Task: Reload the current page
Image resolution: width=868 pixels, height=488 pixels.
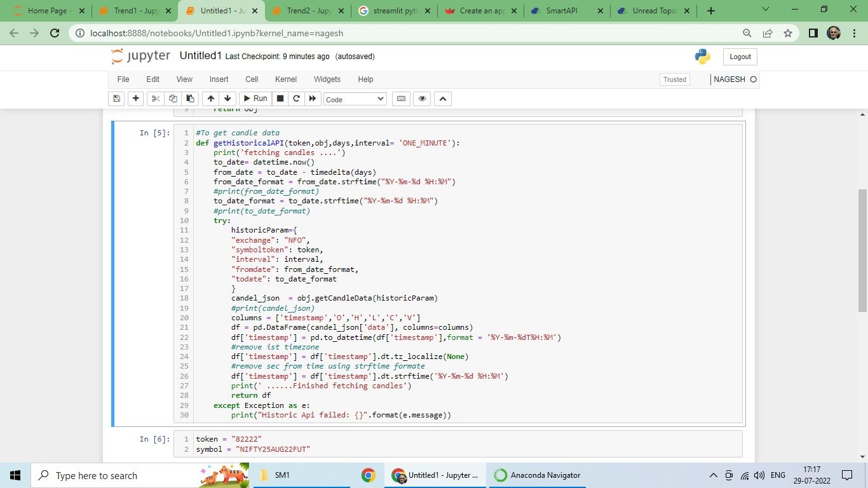Action: [x=55, y=34]
